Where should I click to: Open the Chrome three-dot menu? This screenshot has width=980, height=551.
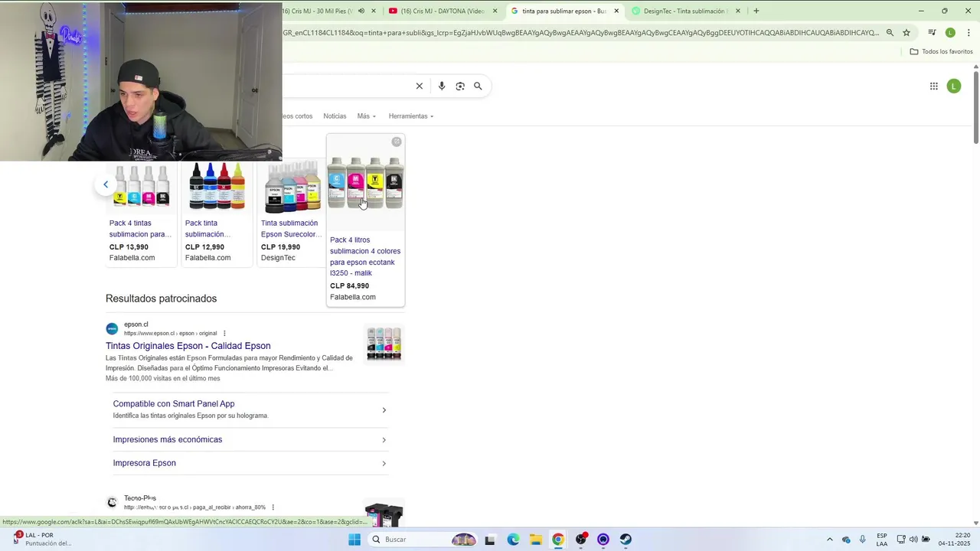pos(969,33)
